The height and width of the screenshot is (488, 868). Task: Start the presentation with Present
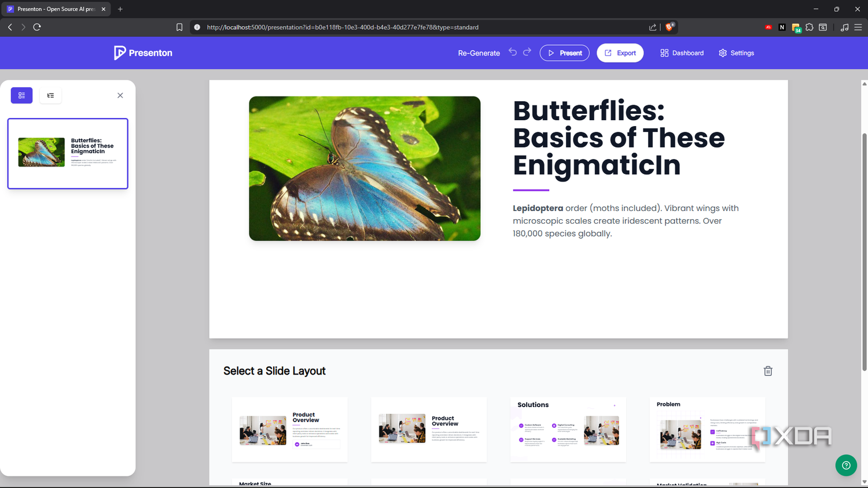pos(565,53)
